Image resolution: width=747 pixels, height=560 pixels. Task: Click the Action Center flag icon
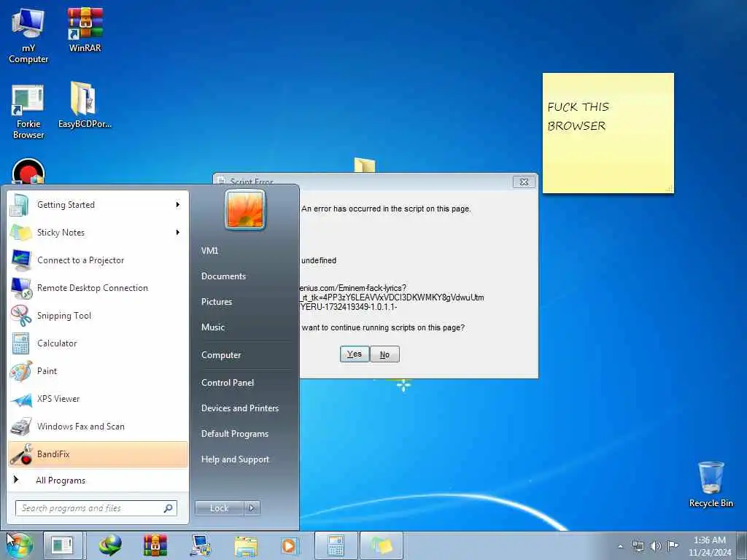(673, 545)
